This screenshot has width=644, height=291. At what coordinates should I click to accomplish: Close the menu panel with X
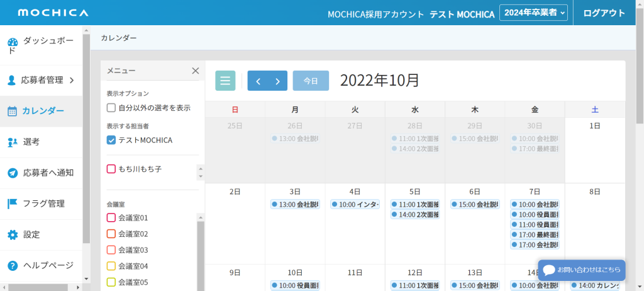pyautogui.click(x=195, y=71)
